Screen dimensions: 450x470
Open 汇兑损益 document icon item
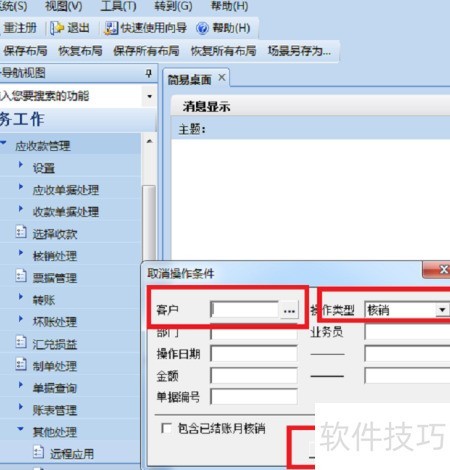point(21,342)
